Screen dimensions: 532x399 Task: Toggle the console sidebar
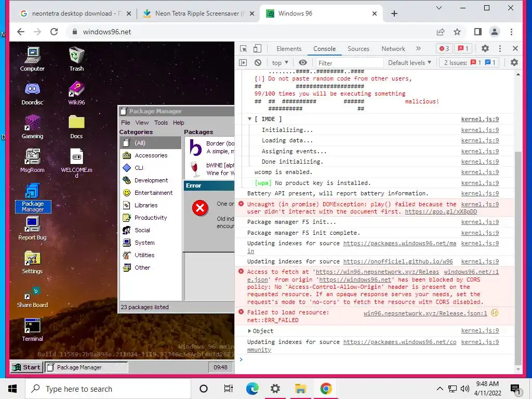(x=243, y=63)
